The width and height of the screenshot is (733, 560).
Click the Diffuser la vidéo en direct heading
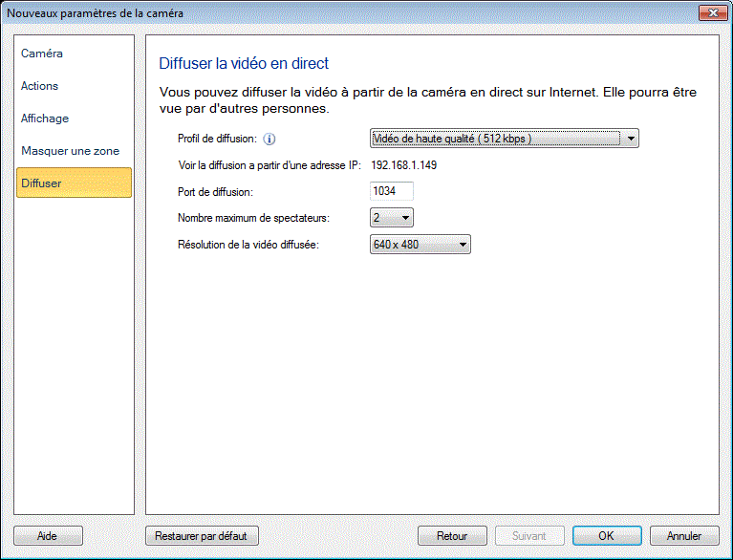coord(243,64)
